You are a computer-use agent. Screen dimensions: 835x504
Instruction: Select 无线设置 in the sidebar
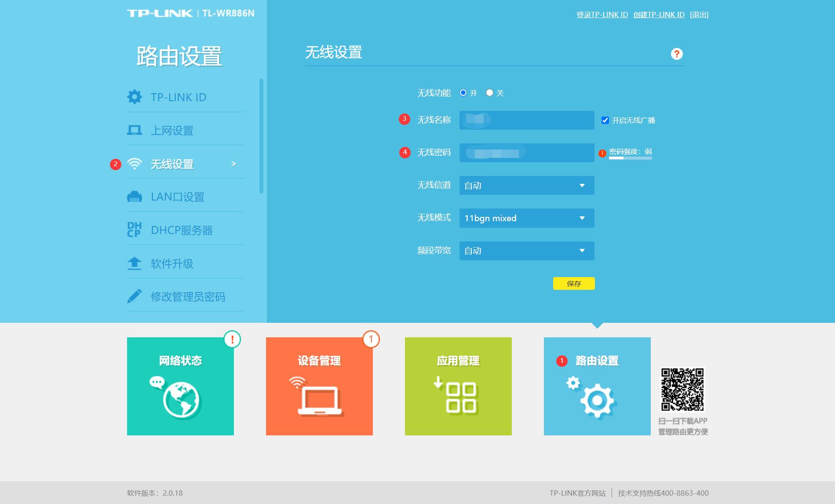[185, 164]
